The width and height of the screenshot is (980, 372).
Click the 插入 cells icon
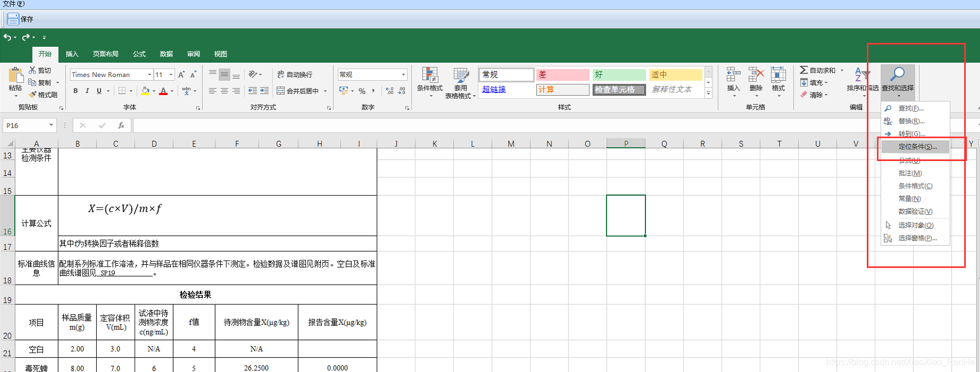(733, 75)
